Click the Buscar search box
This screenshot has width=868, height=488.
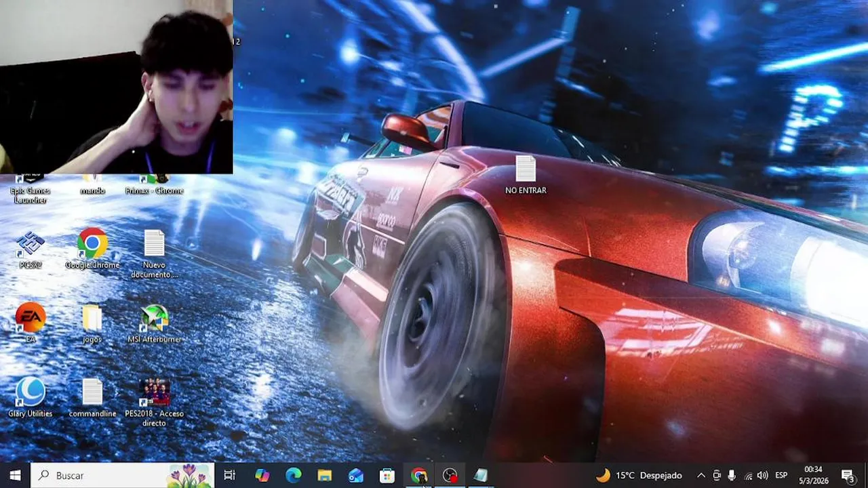[123, 475]
